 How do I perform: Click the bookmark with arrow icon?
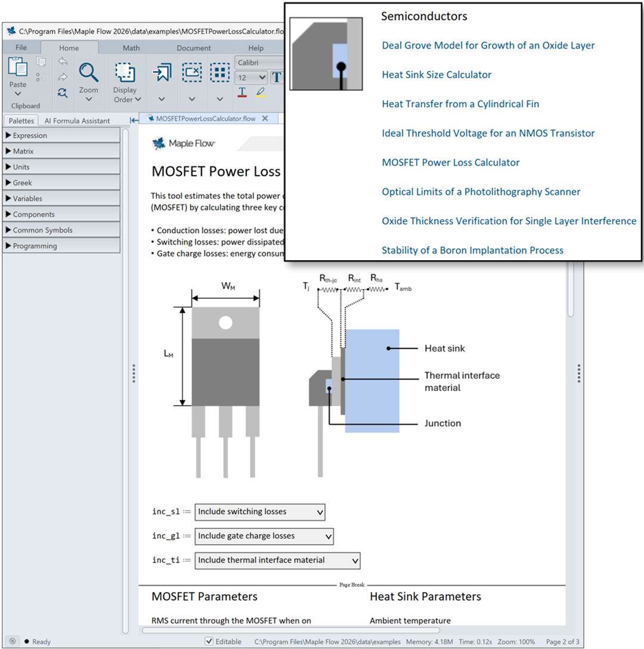pyautogui.click(x=162, y=72)
